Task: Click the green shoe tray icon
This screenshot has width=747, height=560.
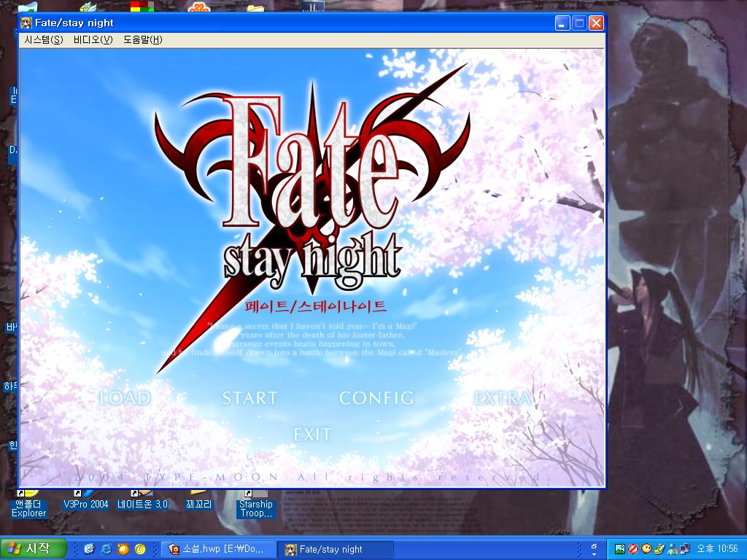Action: coord(659,548)
